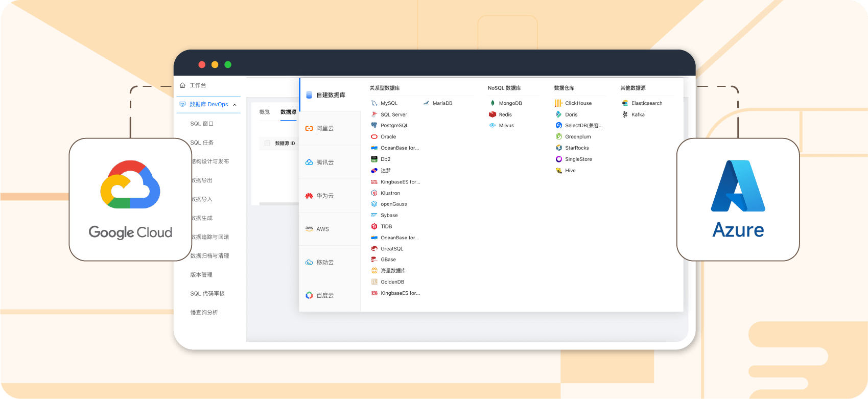This screenshot has height=399, width=868.
Task: Click the ClickHouse icon
Action: [x=558, y=103]
